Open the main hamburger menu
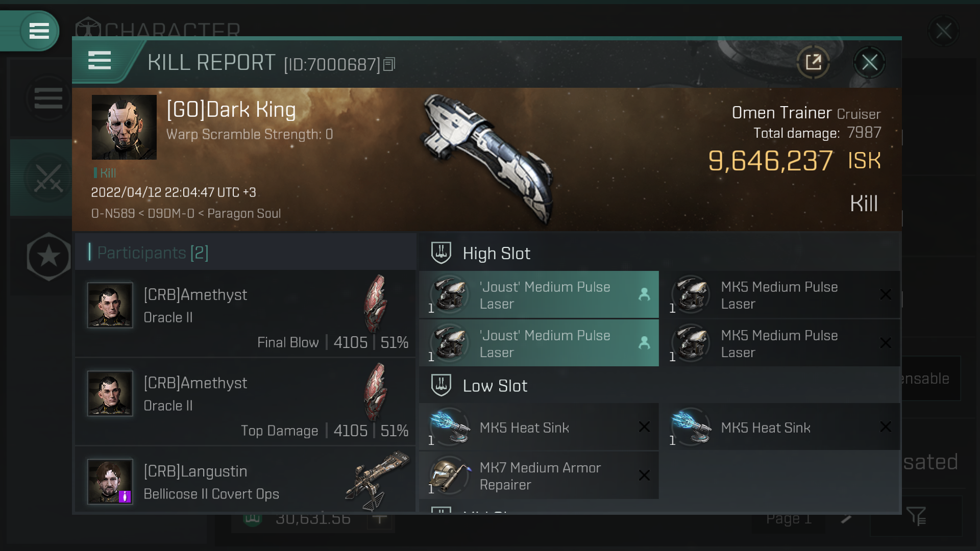 (39, 31)
